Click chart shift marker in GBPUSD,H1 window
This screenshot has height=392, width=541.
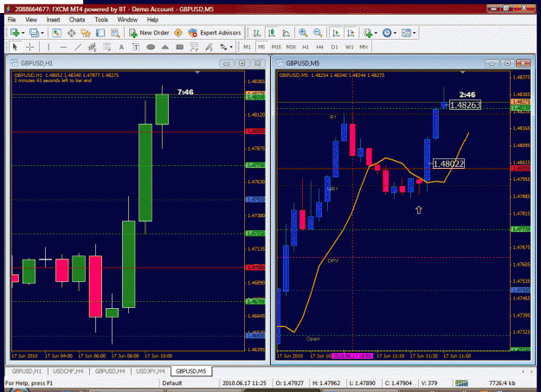click(197, 73)
